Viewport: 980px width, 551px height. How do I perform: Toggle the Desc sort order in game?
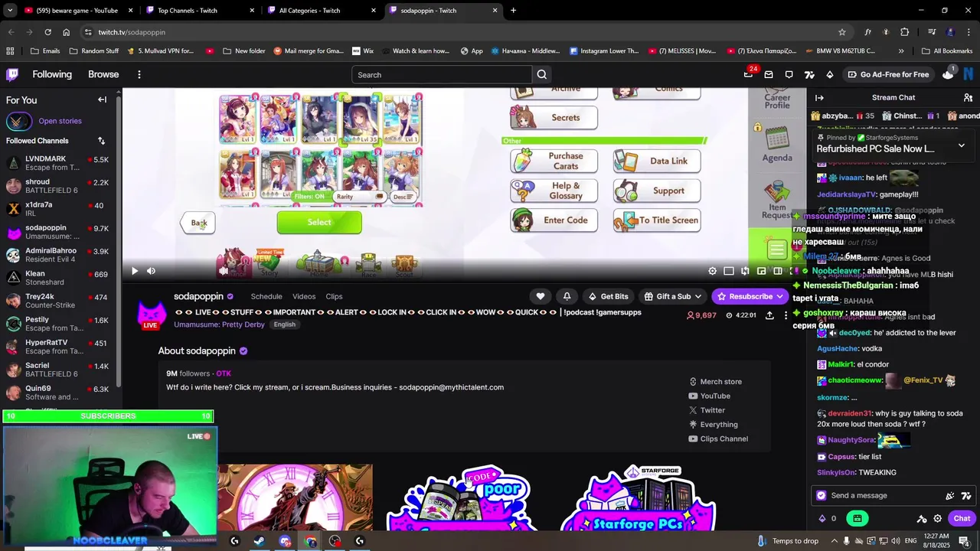coord(403,197)
